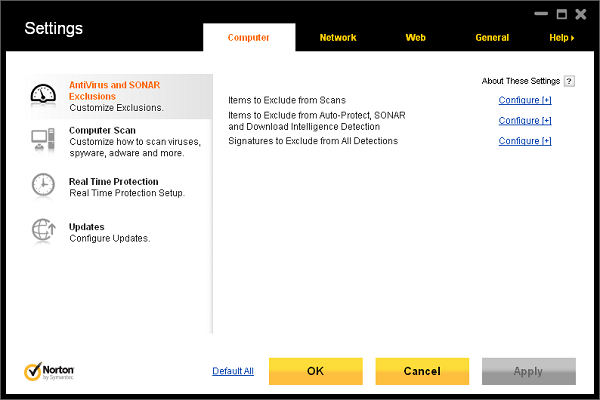Click the AntiVirus and SONAR Exclusions gauge icon
Image resolution: width=600 pixels, height=400 pixels.
point(43,93)
